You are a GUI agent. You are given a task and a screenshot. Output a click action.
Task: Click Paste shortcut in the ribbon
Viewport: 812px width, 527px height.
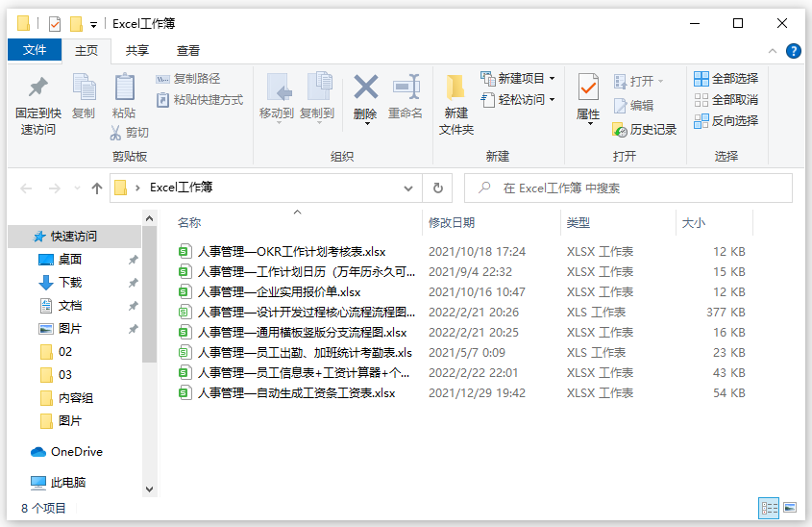pos(199,99)
